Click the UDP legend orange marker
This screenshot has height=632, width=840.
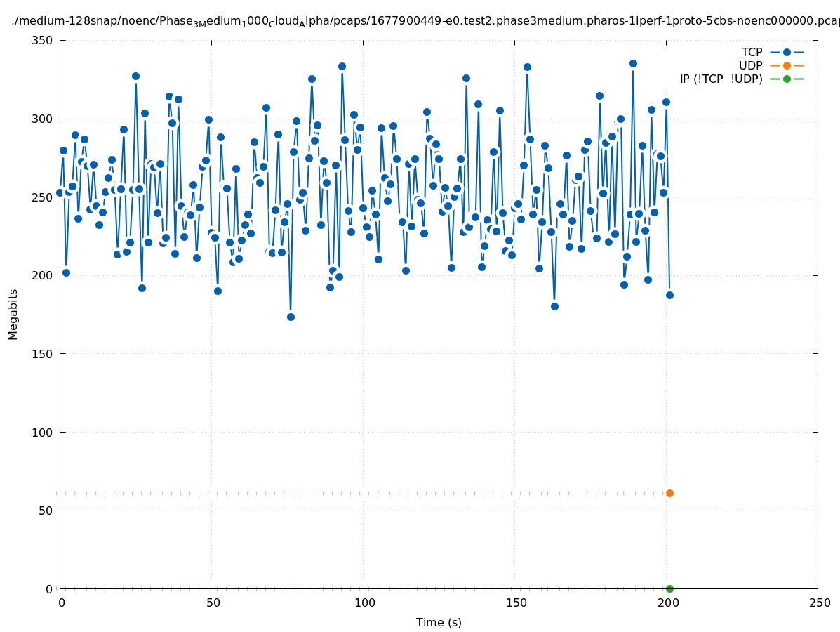pos(787,66)
